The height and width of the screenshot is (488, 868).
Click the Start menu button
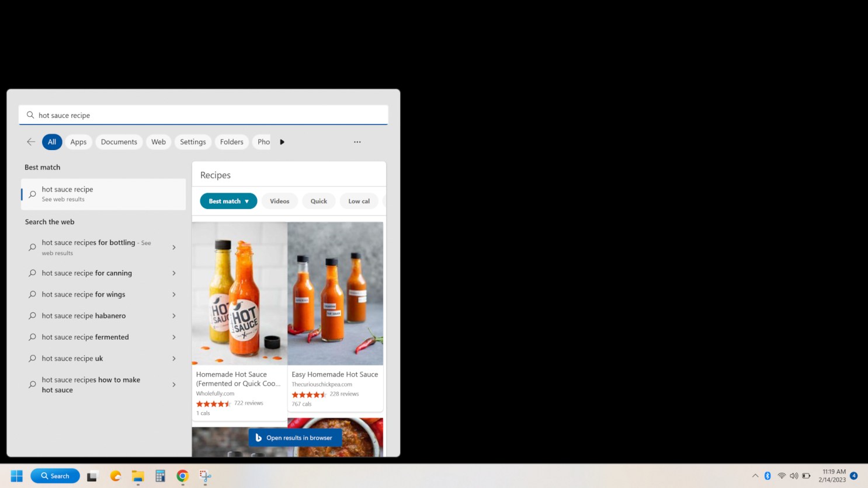pos(16,476)
